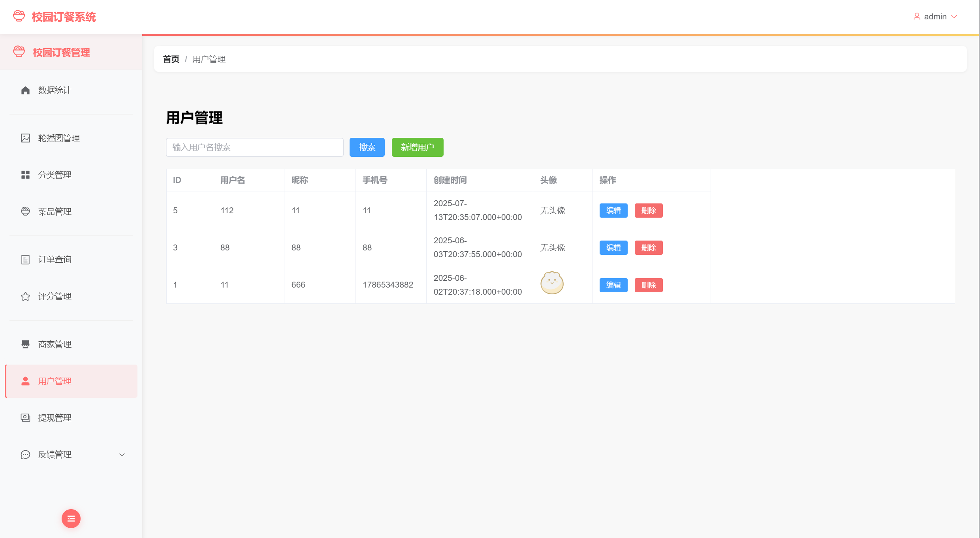Viewport: 980px width, 538px height.
Task: Click the green 新增用户 button
Action: pos(417,147)
